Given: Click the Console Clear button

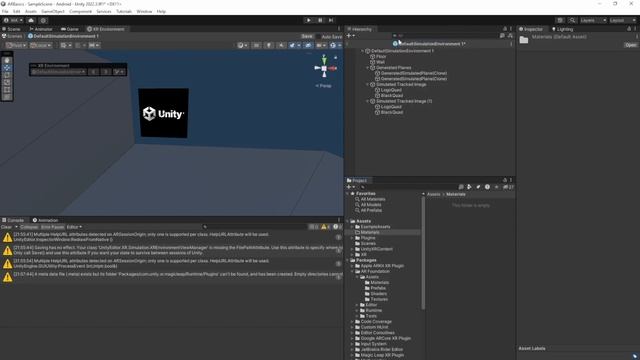Looking at the screenshot, I should (x=6, y=227).
